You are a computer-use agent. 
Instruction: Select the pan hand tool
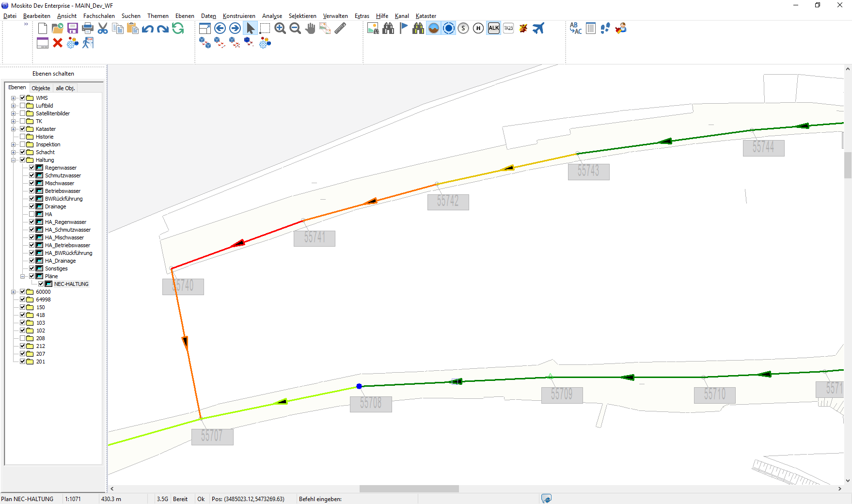310,28
